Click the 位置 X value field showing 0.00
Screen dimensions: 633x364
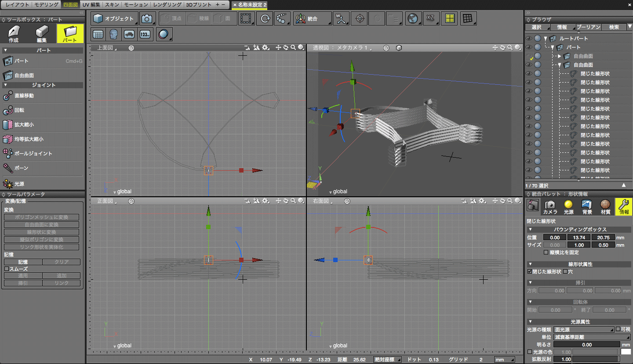coord(554,237)
